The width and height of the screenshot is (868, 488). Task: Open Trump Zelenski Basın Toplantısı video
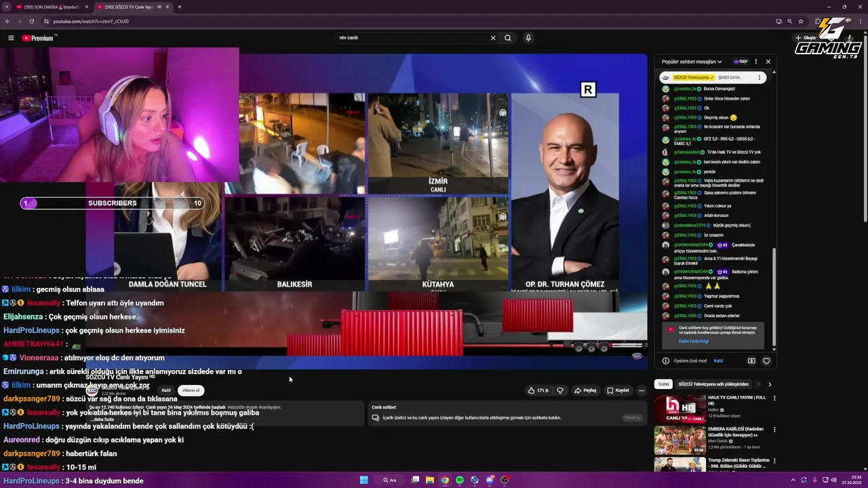pyautogui.click(x=679, y=465)
